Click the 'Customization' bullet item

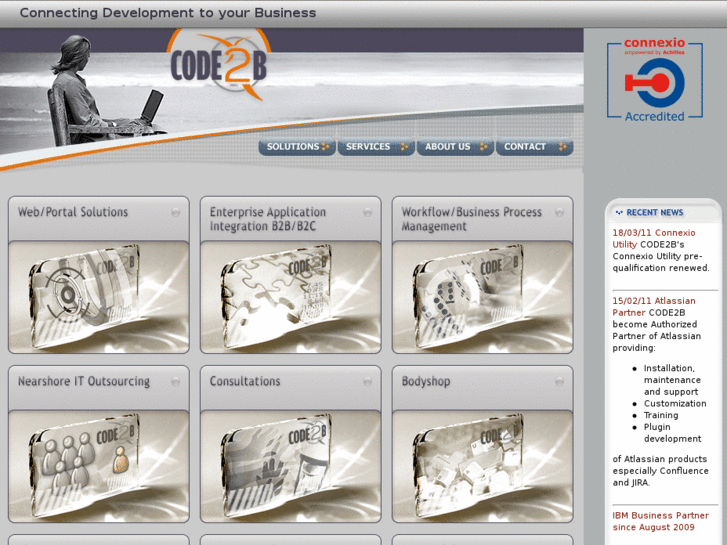click(x=675, y=404)
